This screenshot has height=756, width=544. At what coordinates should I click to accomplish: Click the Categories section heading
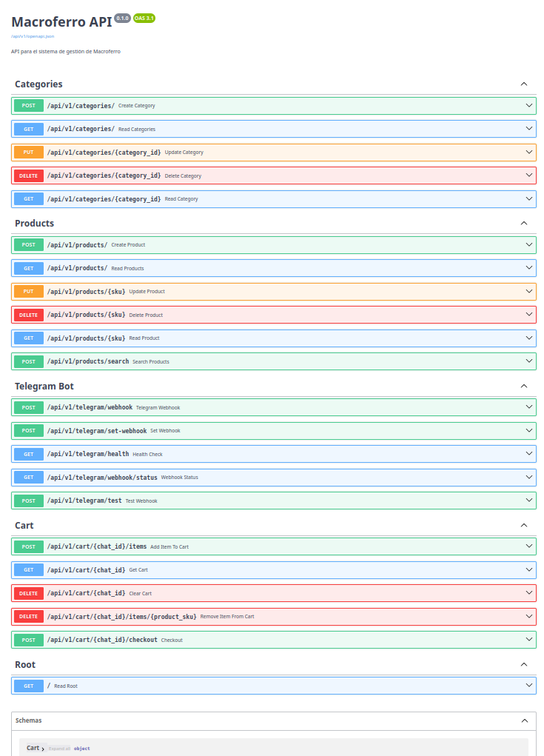38,84
